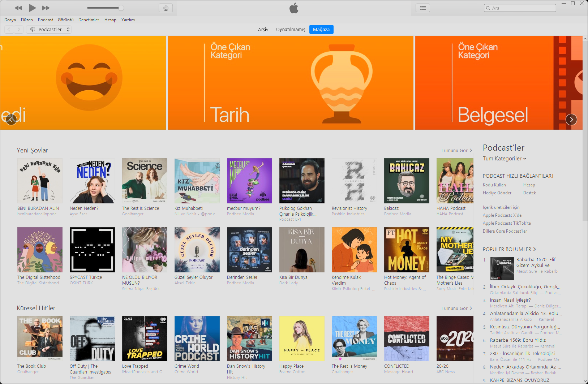
Task: Open the Tarih featured category banner
Action: (x=291, y=83)
